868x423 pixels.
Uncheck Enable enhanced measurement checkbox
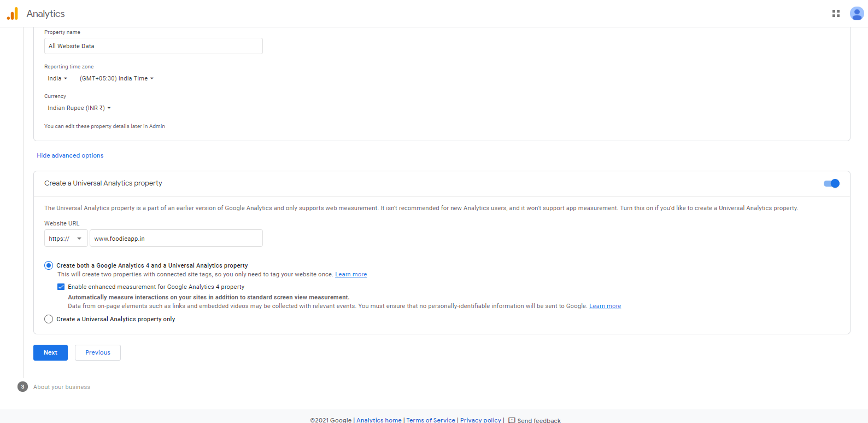pyautogui.click(x=61, y=287)
